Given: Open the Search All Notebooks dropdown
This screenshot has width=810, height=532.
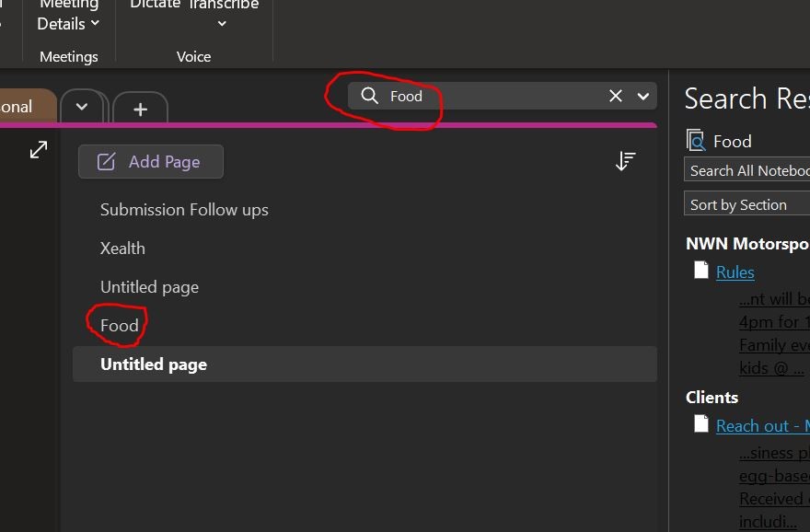Looking at the screenshot, I should coord(747,170).
